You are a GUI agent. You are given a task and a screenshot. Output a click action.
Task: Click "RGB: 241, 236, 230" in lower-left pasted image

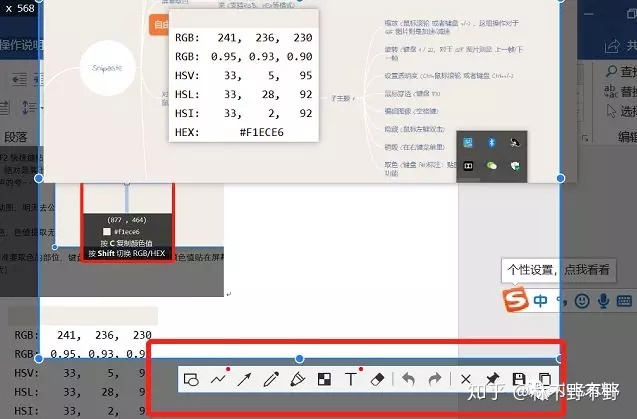point(83,335)
